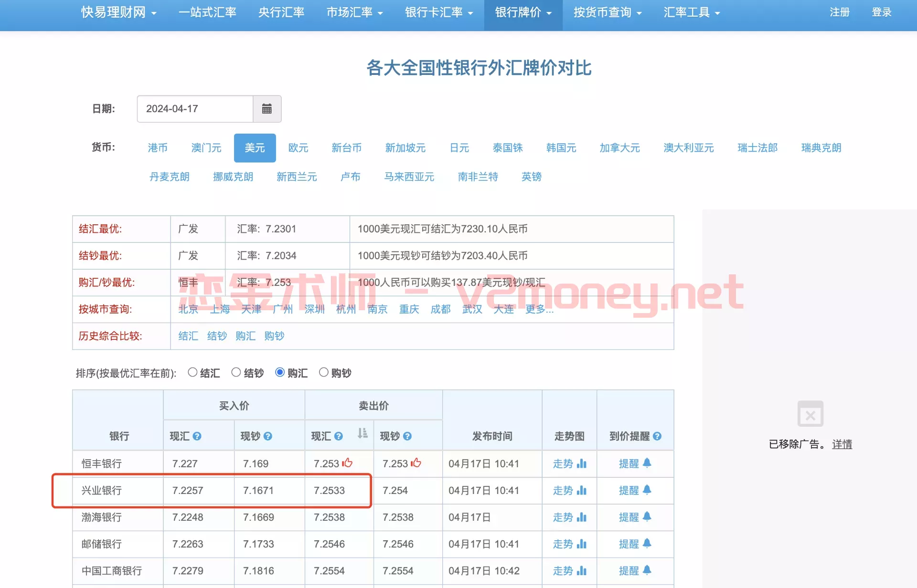Select 结钞 sort radio button
Viewport: 917px width, 588px height.
click(236, 372)
